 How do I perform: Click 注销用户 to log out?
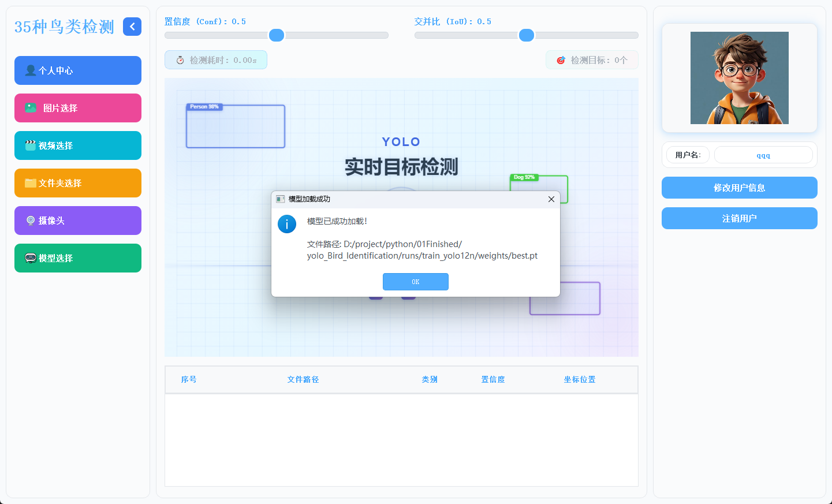point(740,218)
